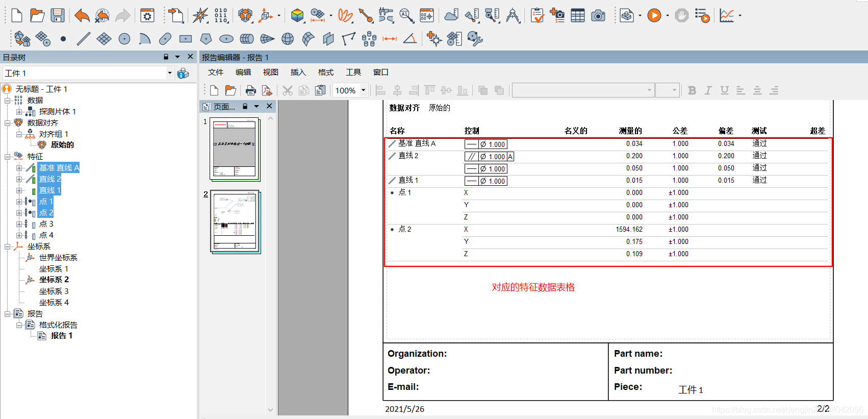This screenshot has width=868, height=419.
Task: Save the project with the floppy disk icon
Action: (x=57, y=16)
